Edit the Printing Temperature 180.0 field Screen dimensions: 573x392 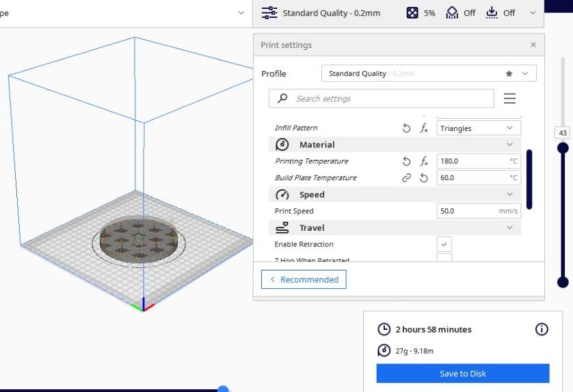pyautogui.click(x=479, y=161)
